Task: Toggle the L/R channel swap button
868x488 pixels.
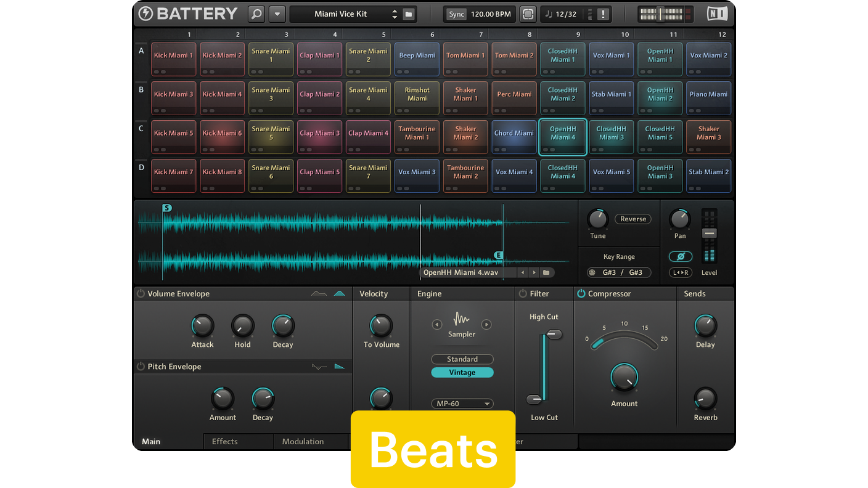Action: click(x=681, y=272)
